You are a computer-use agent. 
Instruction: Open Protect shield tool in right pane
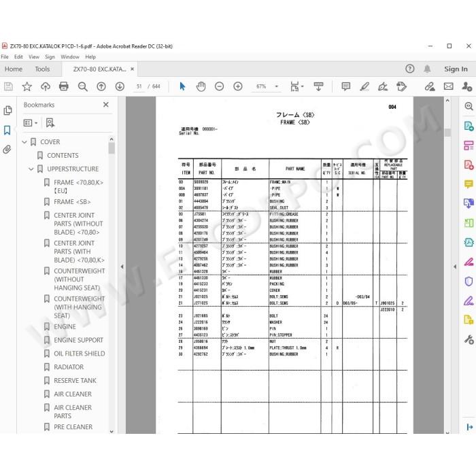click(469, 282)
